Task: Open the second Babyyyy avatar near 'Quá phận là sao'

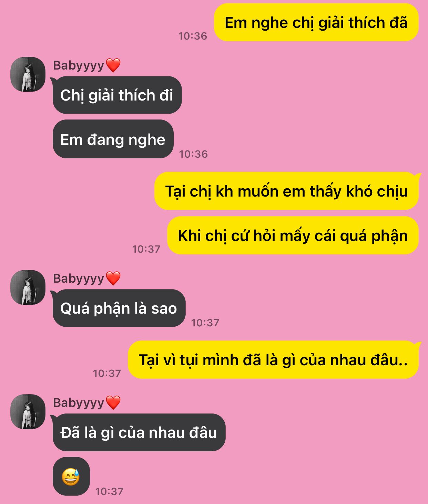Action: pyautogui.click(x=28, y=287)
